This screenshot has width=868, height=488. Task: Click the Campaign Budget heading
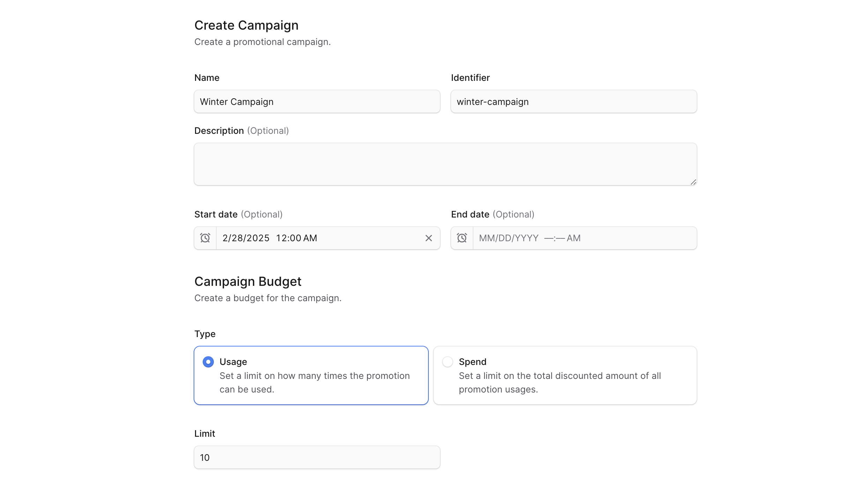tap(248, 282)
